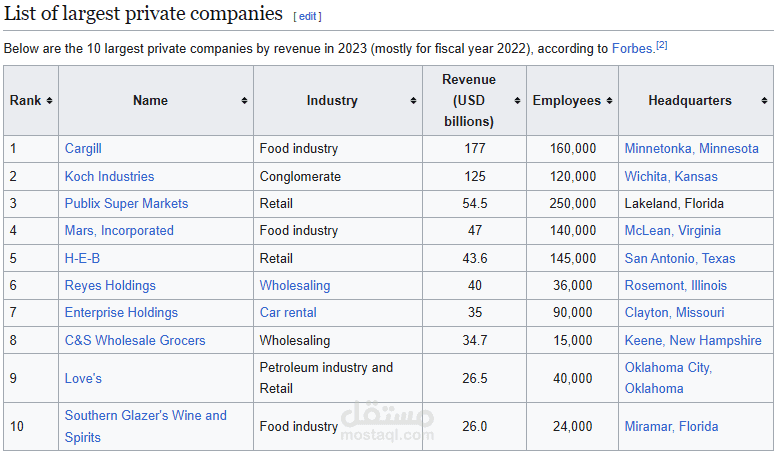Image resolution: width=775 pixels, height=452 pixels.
Task: Click the Employees column header text
Action: (x=566, y=100)
